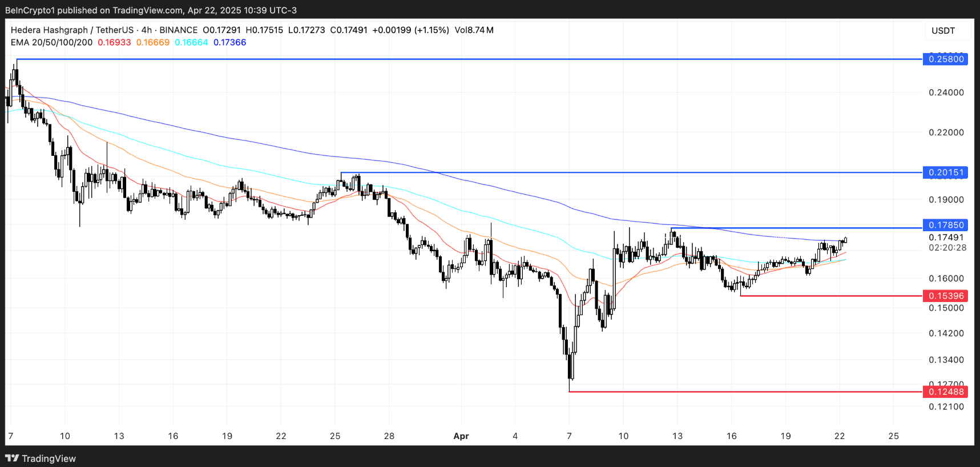Screen dimensions: 980x467
Task: Open the EMA 20/50/100/200 indicator legend
Action: 51,42
